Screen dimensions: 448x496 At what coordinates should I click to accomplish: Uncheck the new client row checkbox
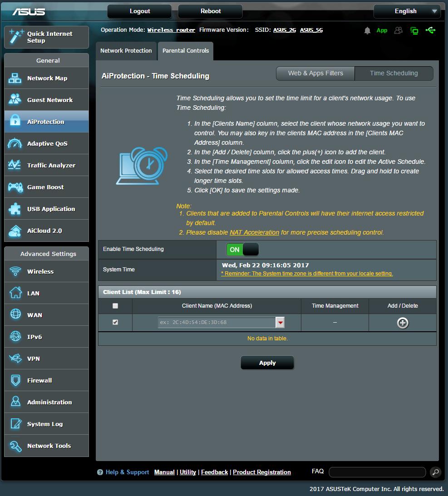115,322
